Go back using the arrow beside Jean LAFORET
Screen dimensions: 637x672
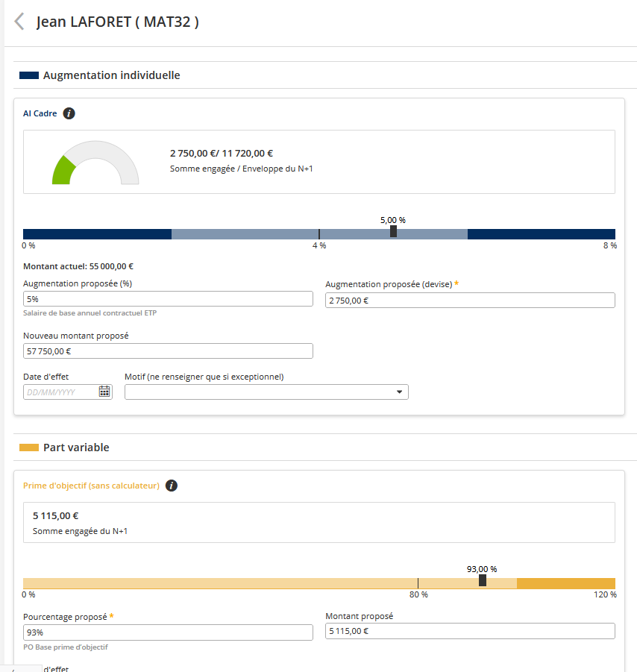19,22
